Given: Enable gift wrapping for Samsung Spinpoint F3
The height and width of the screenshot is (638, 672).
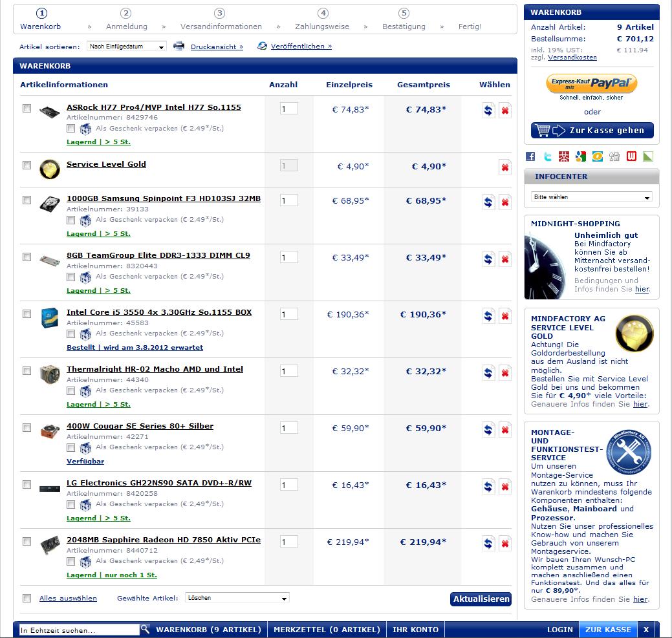Looking at the screenshot, I should tap(70, 220).
